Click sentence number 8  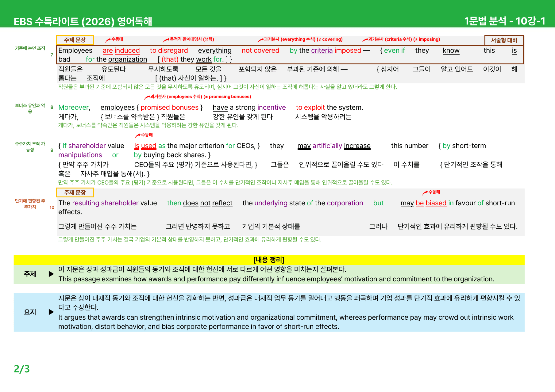point(52,107)
